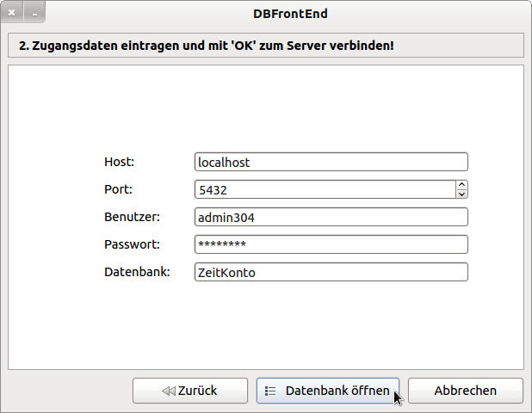Click the rewind arrow icon on Zurück
This screenshot has height=413, width=532.
(x=168, y=391)
